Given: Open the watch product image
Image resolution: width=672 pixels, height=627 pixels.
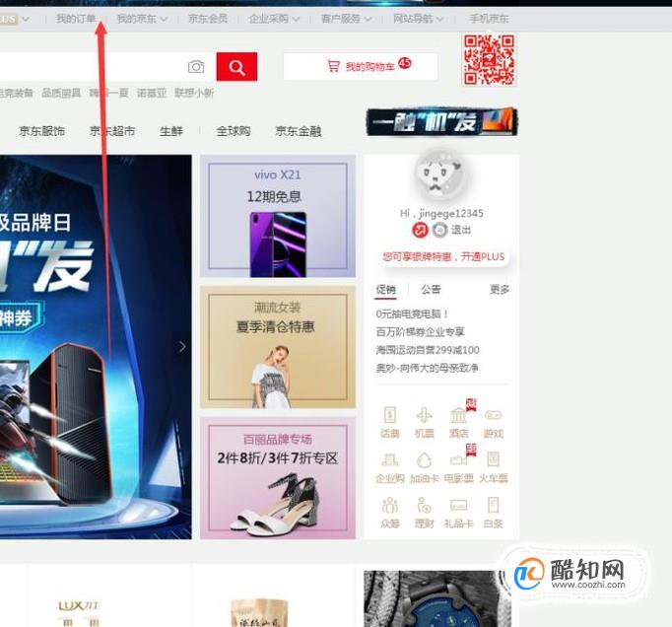Looking at the screenshot, I should [x=437, y=598].
